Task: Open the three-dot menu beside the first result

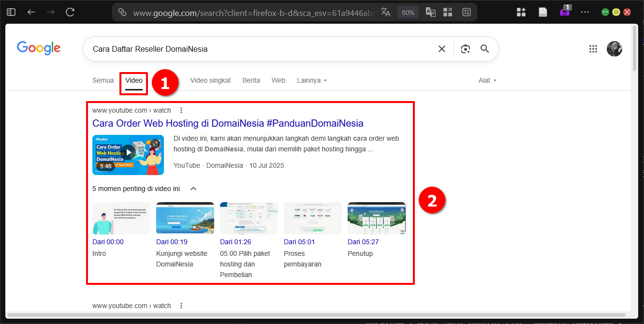Action: [181, 110]
